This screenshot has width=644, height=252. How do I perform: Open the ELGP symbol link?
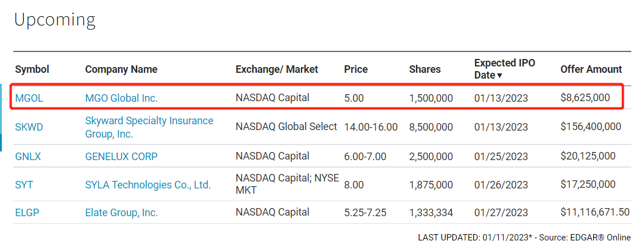pyautogui.click(x=28, y=213)
